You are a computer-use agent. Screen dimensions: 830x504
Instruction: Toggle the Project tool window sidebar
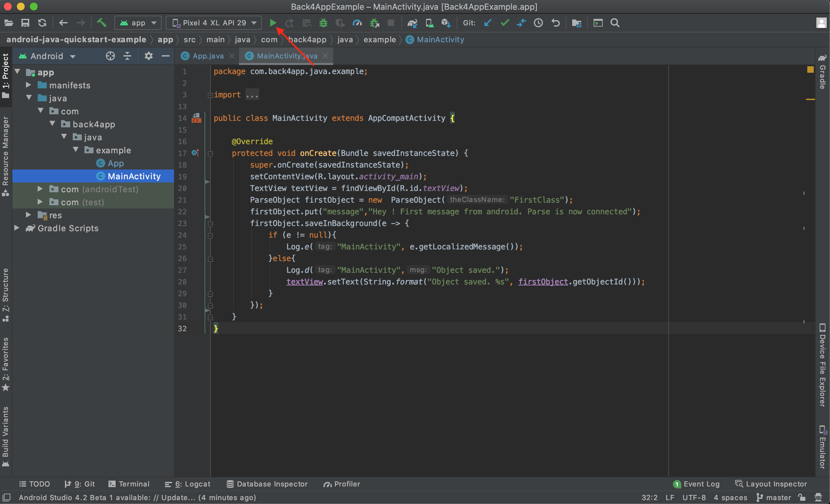tap(6, 76)
